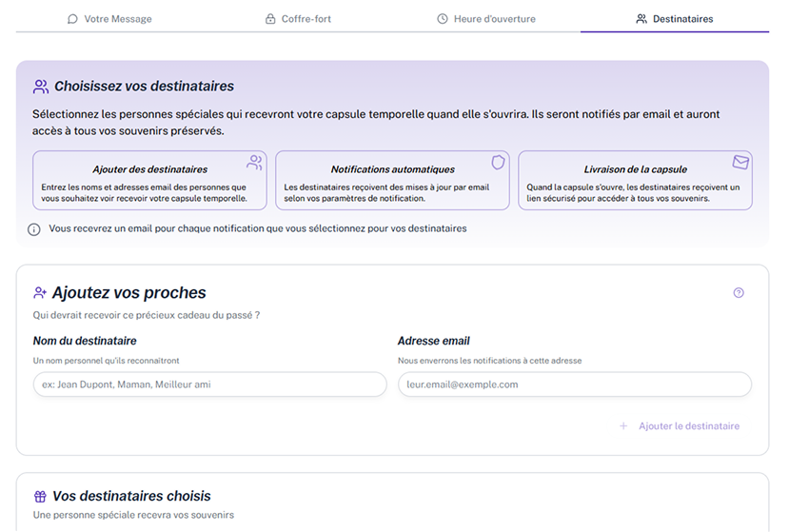Click the add-user icon beside Ajoutez vos proches

click(40, 293)
